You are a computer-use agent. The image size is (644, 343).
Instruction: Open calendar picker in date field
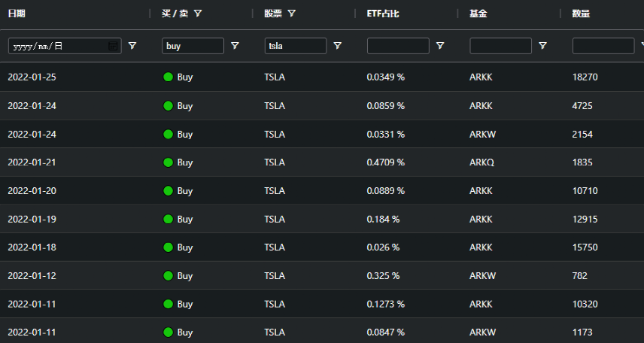tap(113, 46)
